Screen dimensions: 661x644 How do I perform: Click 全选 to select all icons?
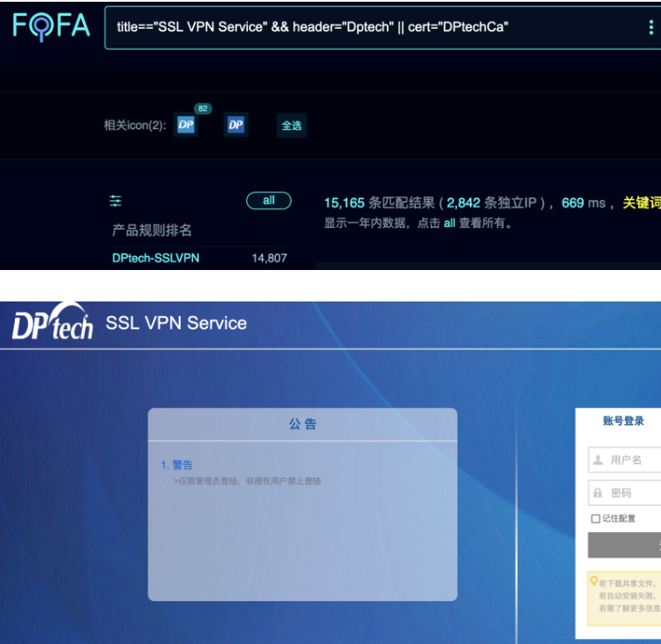click(292, 126)
